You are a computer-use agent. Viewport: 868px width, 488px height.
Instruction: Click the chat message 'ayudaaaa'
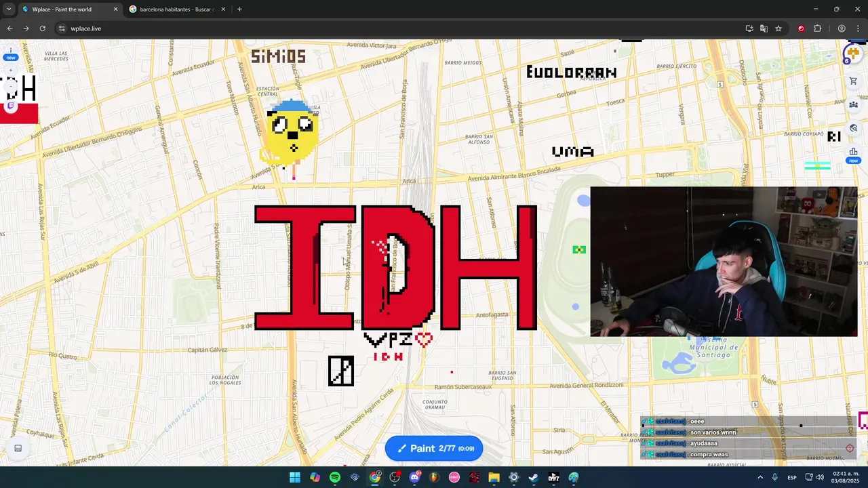(704, 443)
